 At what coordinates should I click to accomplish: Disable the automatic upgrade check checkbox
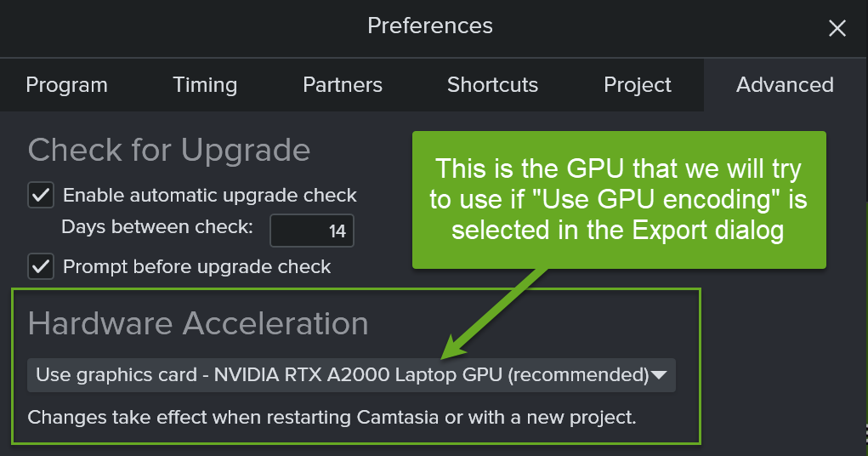tap(41, 195)
